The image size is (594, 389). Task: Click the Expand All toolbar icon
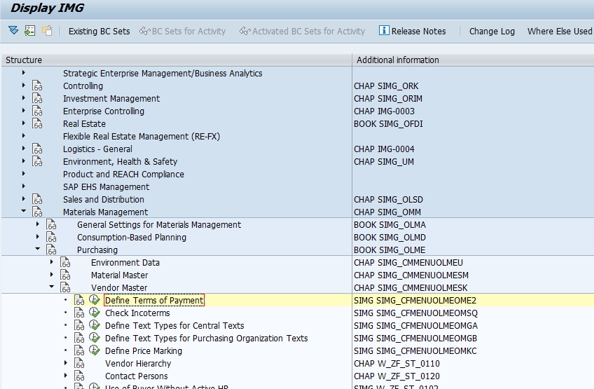pyautogui.click(x=13, y=30)
